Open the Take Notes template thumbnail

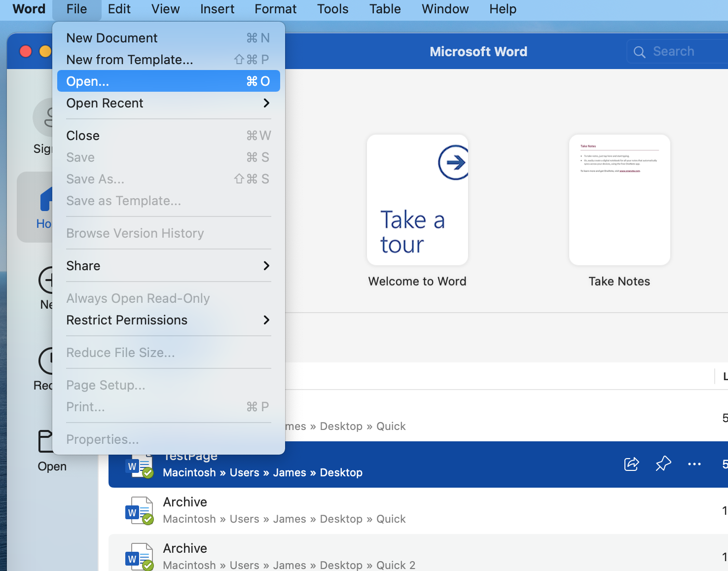click(x=619, y=200)
